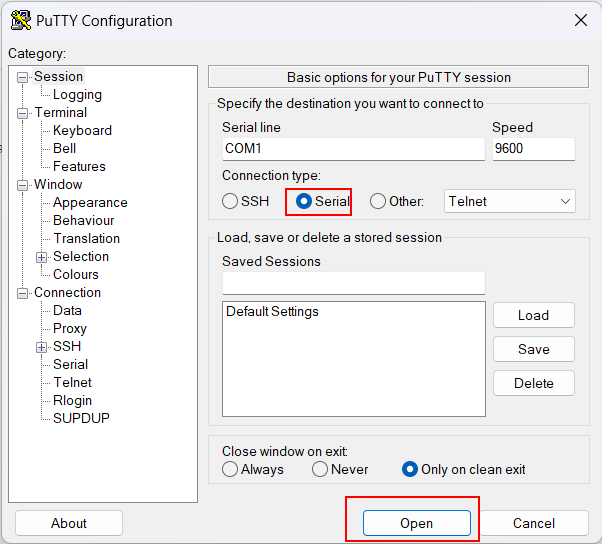Go to the Colours settings category
This screenshot has height=544, width=602.
click(76, 274)
